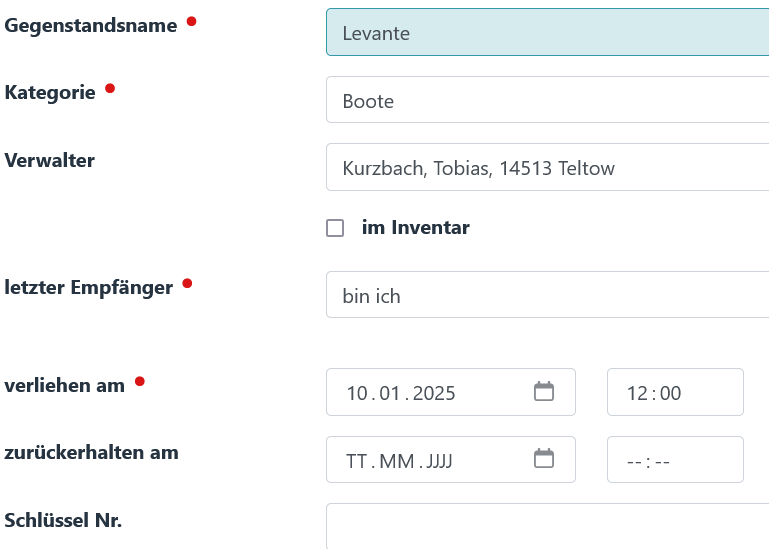Screen dimensions: 769x549
Task: Click the Gegenstandsname field containing Levante
Action: coord(547,32)
